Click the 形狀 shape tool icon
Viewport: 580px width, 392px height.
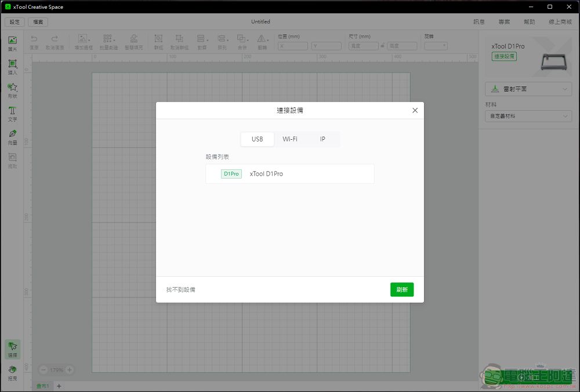(12, 89)
